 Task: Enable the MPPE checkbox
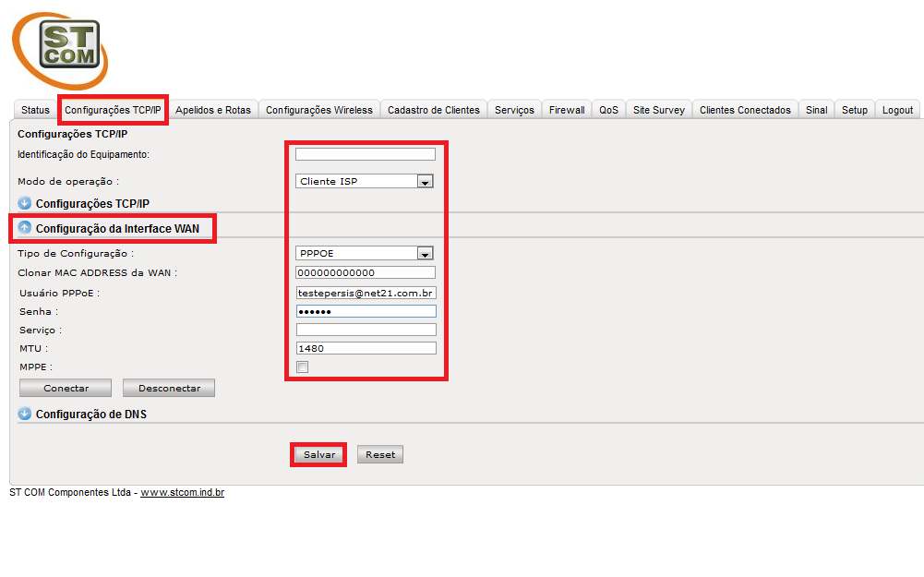coord(302,367)
